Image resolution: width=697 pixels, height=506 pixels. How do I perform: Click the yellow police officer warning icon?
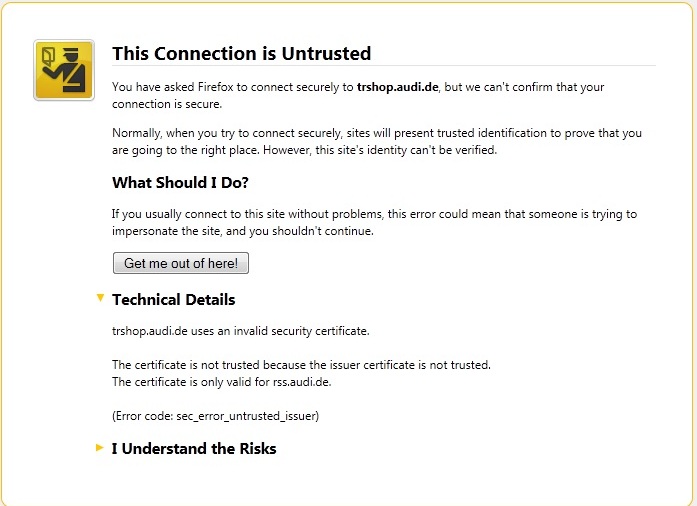pyautogui.click(x=64, y=70)
